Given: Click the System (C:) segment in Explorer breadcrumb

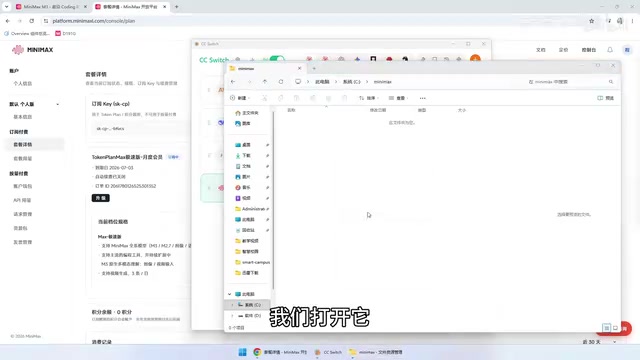Looking at the screenshot, I should pyautogui.click(x=351, y=82).
